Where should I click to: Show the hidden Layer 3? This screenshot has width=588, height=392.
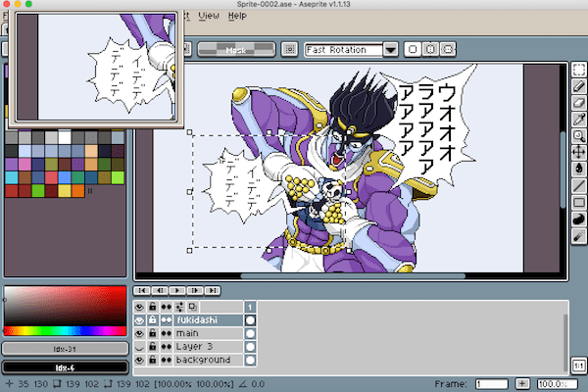(139, 347)
